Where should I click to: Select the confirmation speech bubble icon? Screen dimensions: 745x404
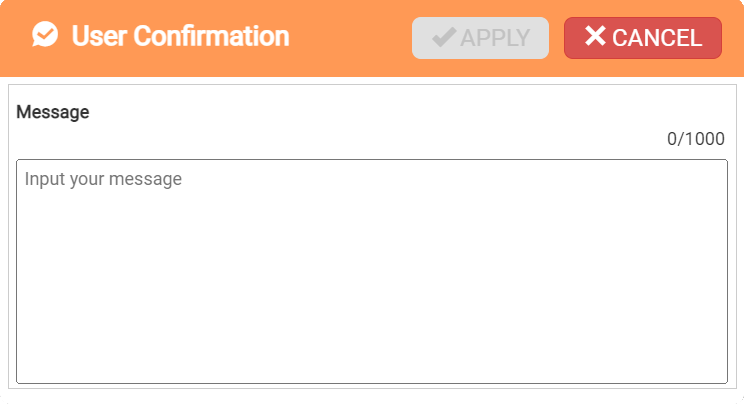(x=45, y=37)
